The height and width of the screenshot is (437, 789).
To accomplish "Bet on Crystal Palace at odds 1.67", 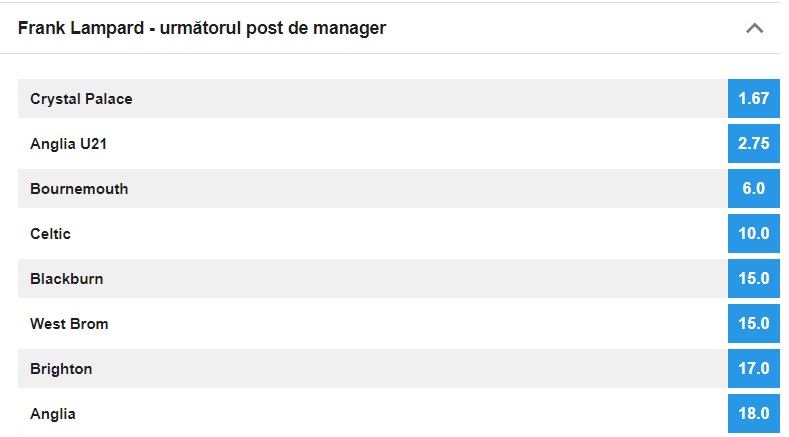I will pyautogui.click(x=753, y=99).
